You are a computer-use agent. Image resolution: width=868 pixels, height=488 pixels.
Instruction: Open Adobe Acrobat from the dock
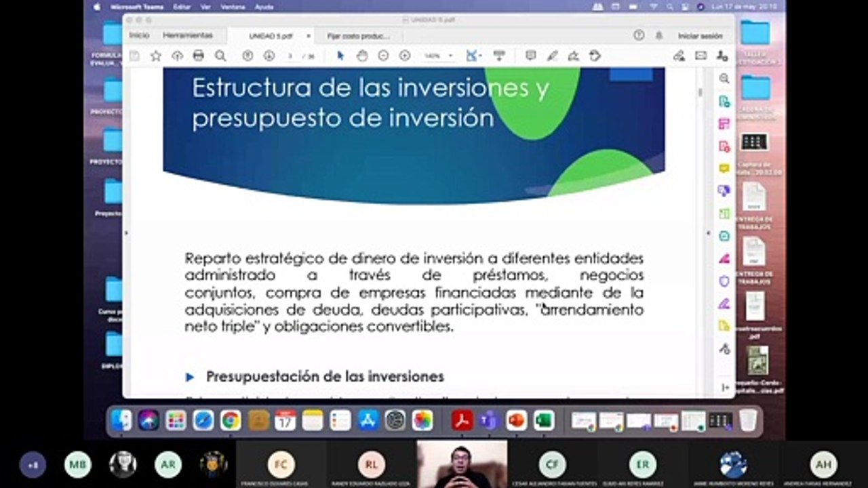(462, 421)
